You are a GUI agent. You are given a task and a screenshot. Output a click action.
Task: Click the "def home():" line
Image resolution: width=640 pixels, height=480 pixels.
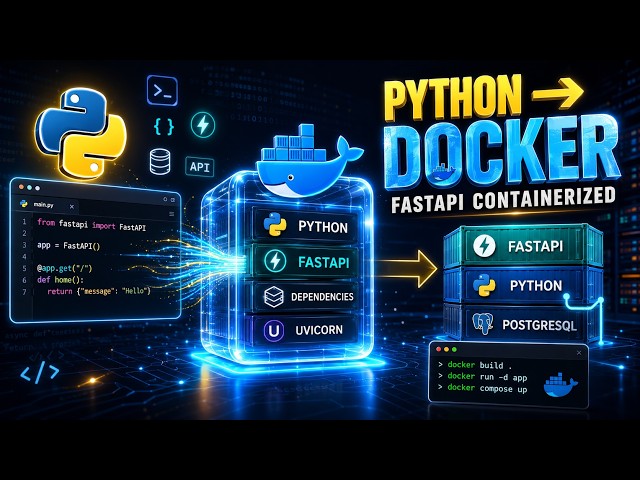click(x=60, y=280)
